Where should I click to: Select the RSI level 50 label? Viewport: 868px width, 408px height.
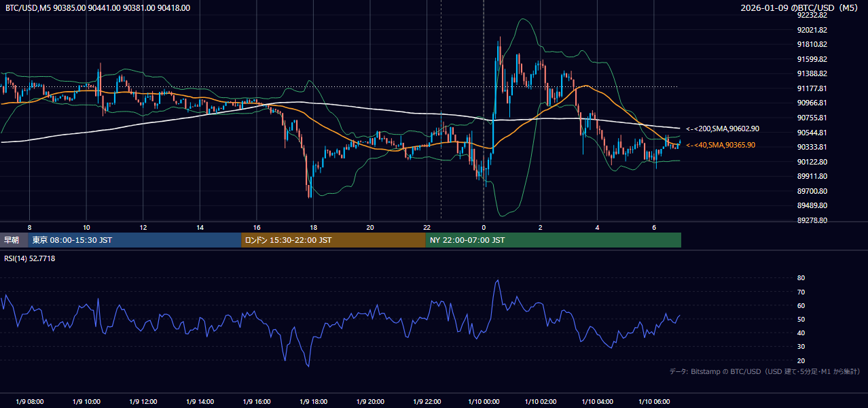[801, 319]
